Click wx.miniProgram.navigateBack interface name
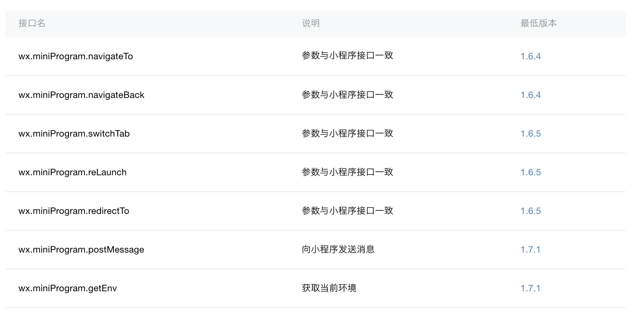 click(x=81, y=95)
